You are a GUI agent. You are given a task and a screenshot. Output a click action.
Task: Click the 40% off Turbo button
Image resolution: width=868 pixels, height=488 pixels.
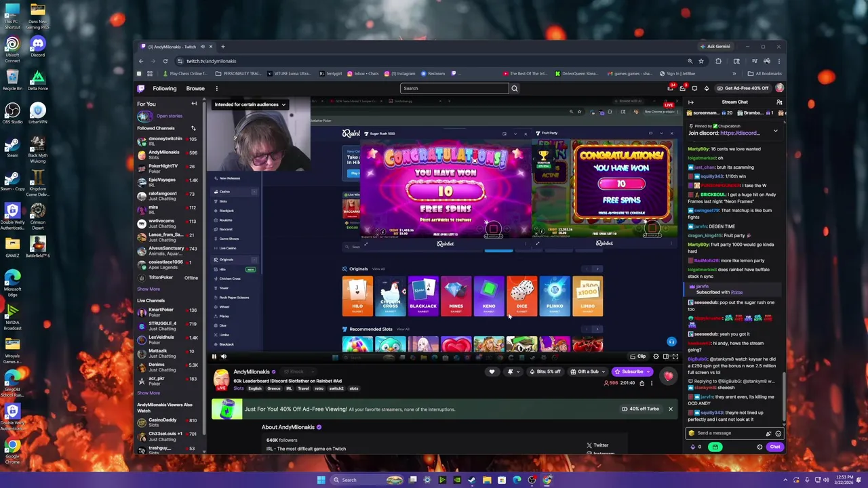(641, 409)
